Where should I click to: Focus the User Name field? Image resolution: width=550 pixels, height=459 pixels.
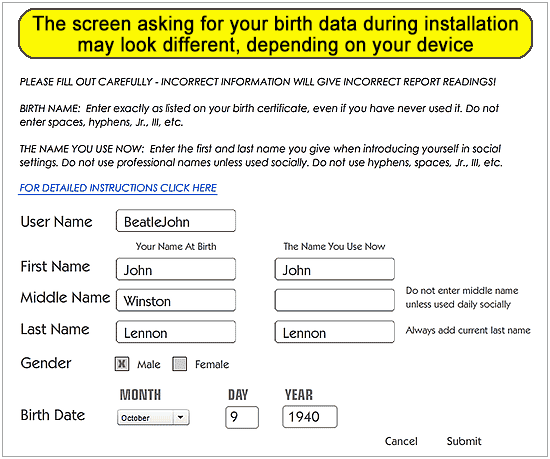(176, 221)
